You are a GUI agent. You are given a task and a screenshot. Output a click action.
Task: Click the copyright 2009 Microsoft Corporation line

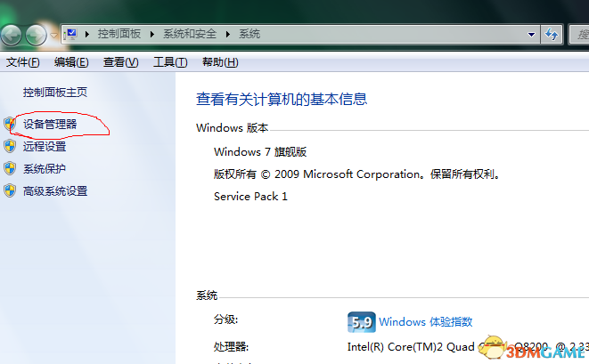pos(356,174)
